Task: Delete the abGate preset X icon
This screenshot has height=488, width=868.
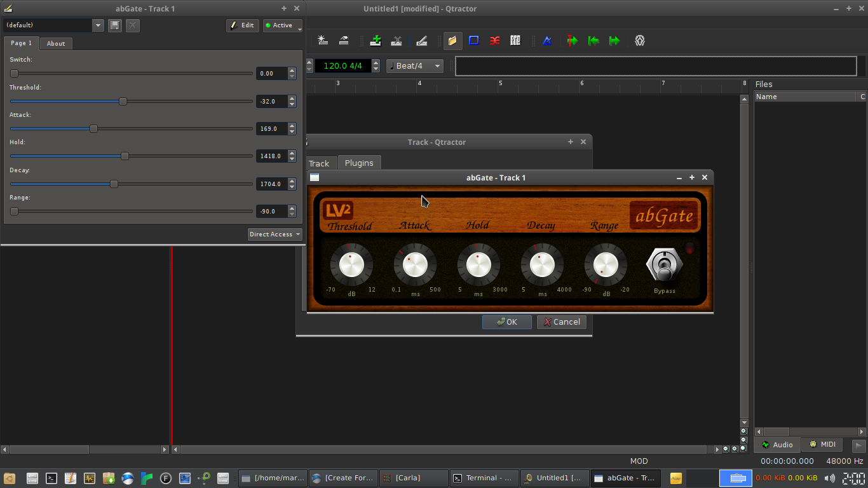Action: (x=132, y=25)
